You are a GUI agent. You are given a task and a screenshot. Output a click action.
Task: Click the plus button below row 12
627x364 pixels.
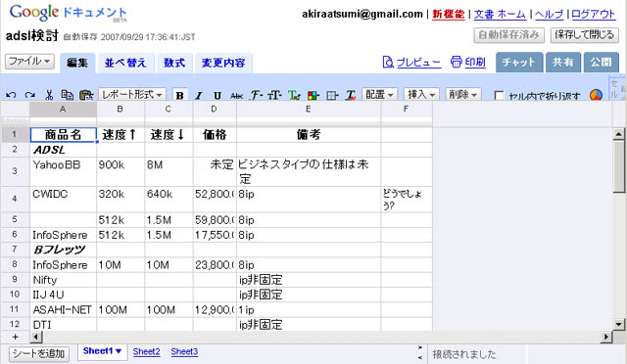coord(16,338)
